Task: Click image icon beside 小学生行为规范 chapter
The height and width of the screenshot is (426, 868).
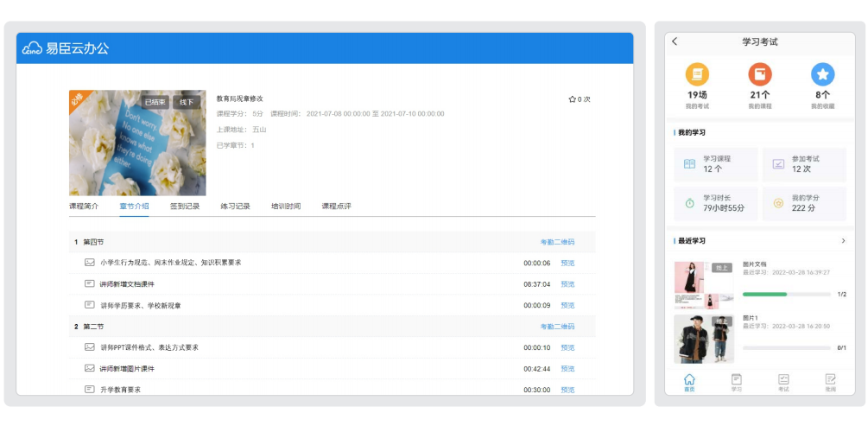Action: pyautogui.click(x=90, y=263)
